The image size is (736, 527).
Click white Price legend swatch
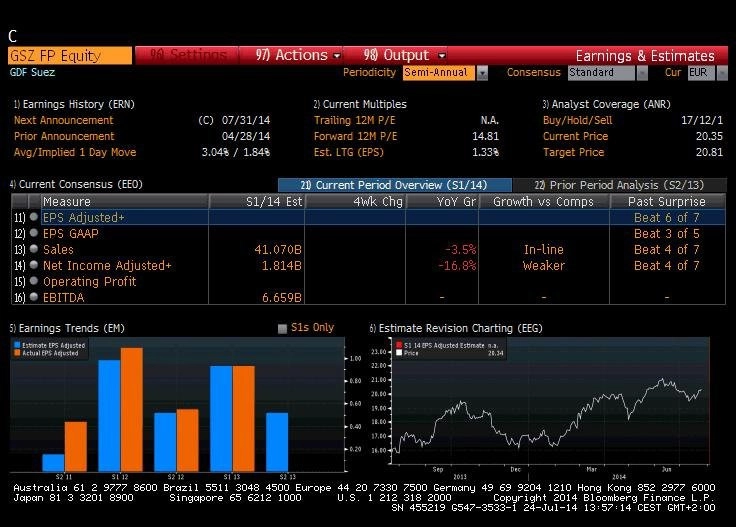399,353
